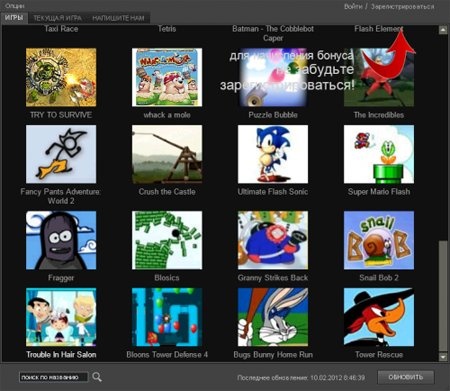Click the Super Mario Flash caption
Screen dimensions: 450x391
point(379,192)
